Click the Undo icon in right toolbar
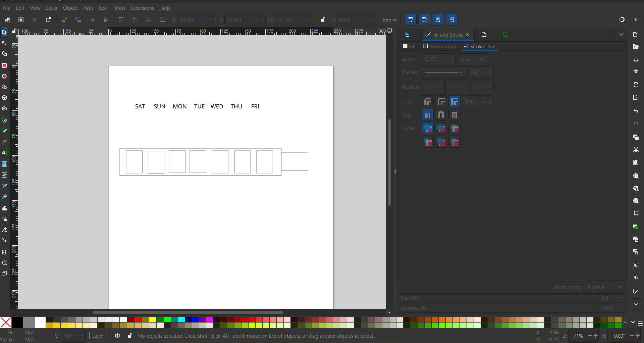 pyautogui.click(x=636, y=111)
